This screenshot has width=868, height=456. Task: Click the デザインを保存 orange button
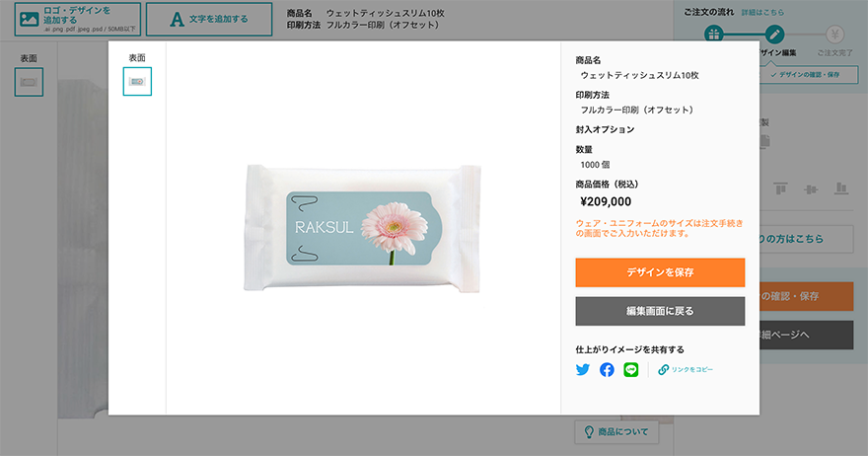(x=660, y=272)
